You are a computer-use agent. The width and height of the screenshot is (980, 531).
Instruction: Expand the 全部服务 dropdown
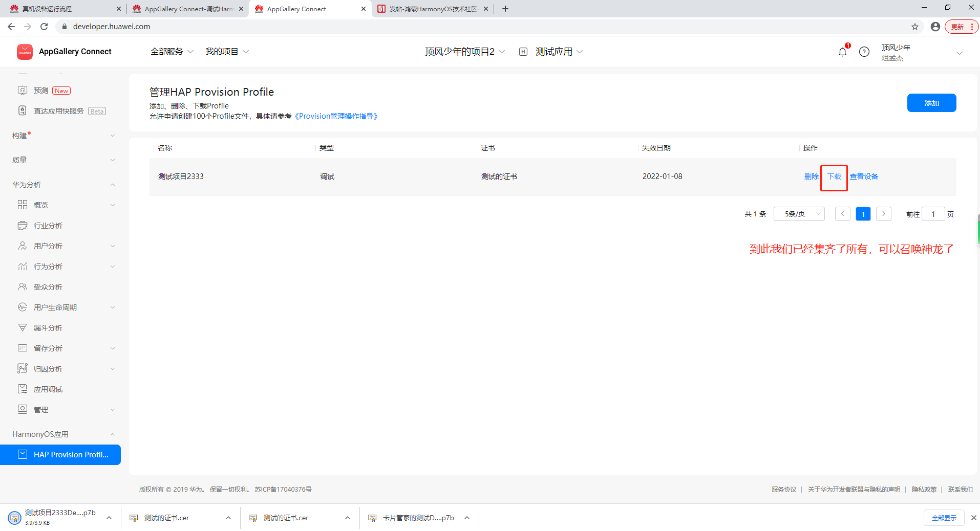coord(172,52)
